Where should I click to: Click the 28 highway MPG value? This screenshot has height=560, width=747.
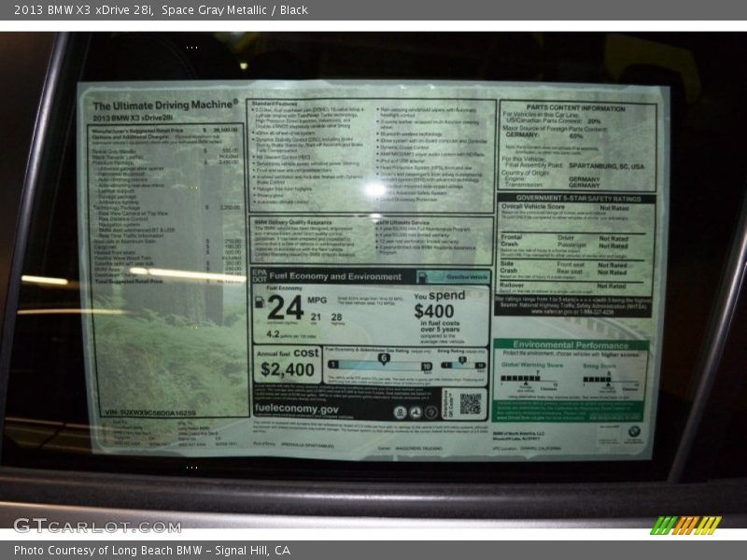coord(336,317)
